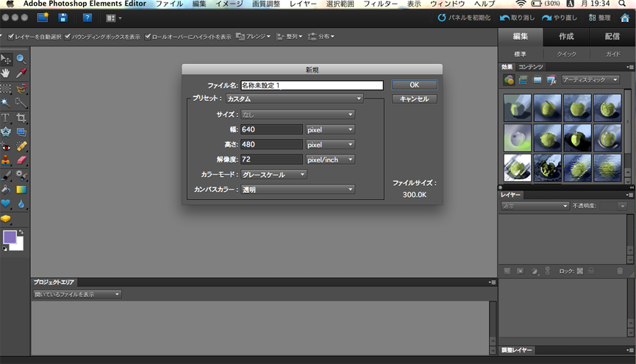Select the Hand tool
Image resolution: width=636 pixels, height=364 pixels.
(6, 74)
